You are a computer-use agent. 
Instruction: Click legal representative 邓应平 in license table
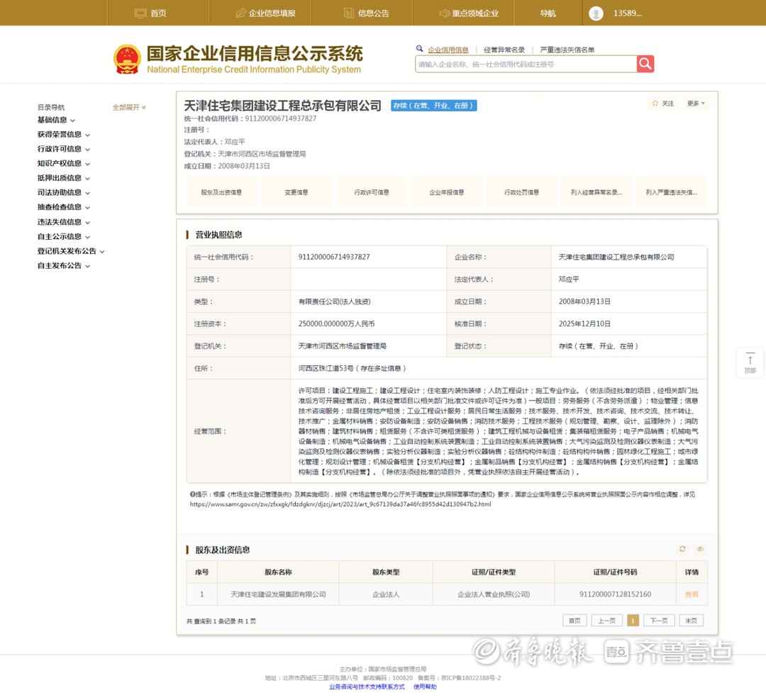coord(569,279)
